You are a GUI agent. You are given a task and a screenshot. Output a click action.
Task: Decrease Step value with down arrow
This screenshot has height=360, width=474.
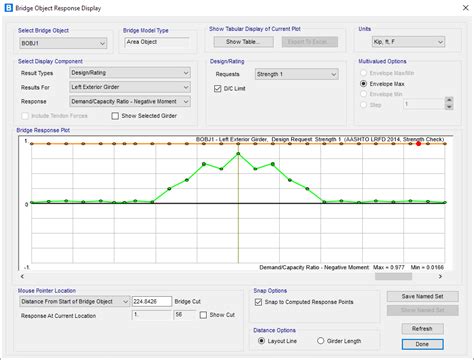[449, 107]
